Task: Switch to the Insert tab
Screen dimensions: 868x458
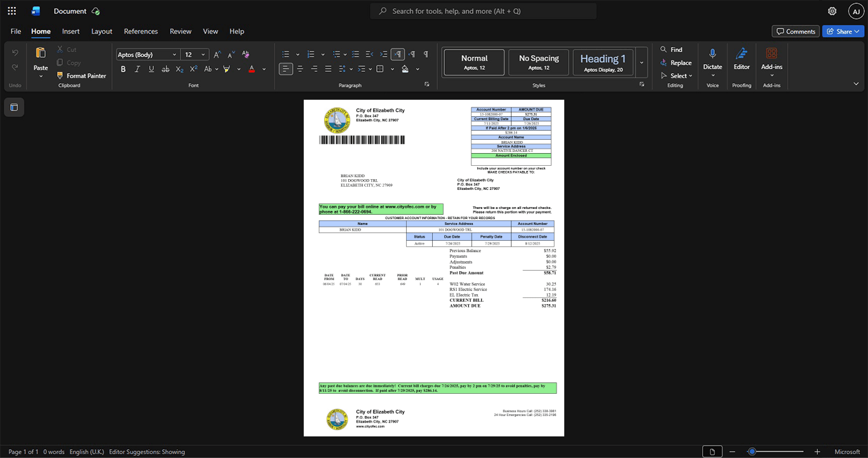Action: [71, 31]
